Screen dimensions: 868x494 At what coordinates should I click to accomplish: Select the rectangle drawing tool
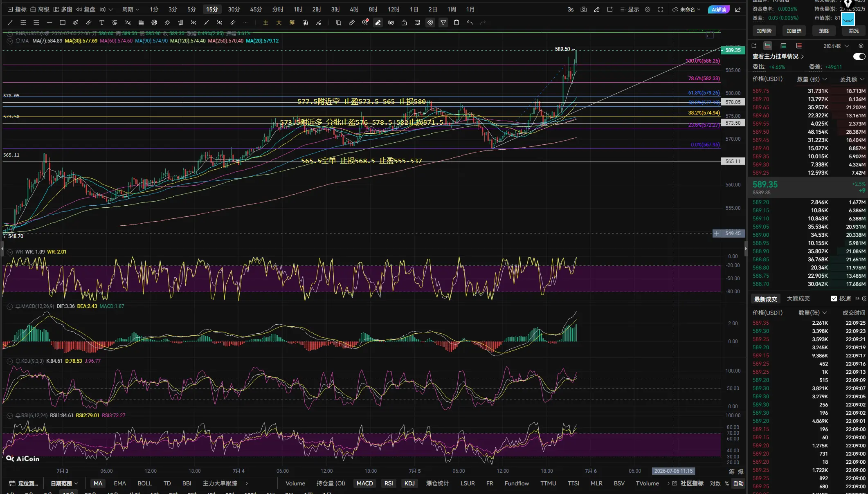(x=63, y=22)
